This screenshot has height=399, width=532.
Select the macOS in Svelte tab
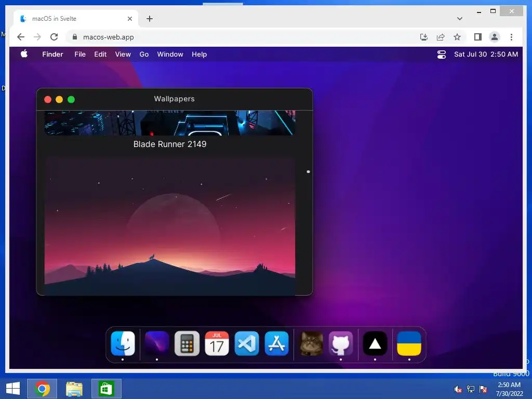click(x=75, y=19)
